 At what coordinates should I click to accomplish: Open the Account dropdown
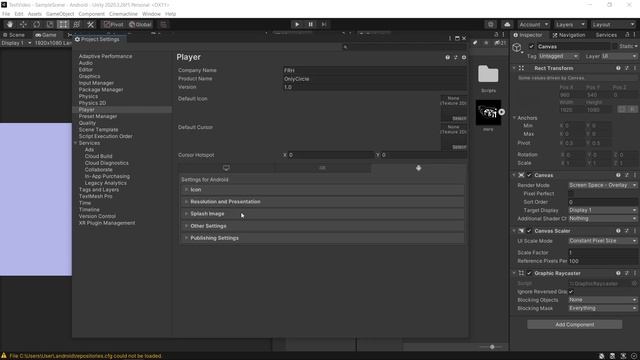point(534,24)
